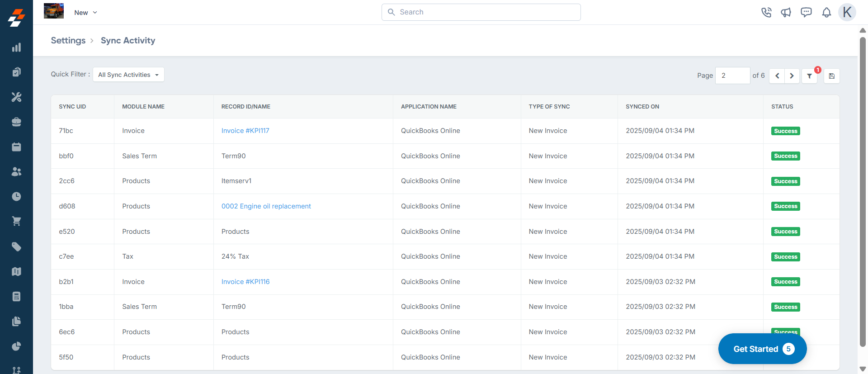Open 0002 Engine oil replacement link
Screen dimensions: 868x374
coord(266,206)
